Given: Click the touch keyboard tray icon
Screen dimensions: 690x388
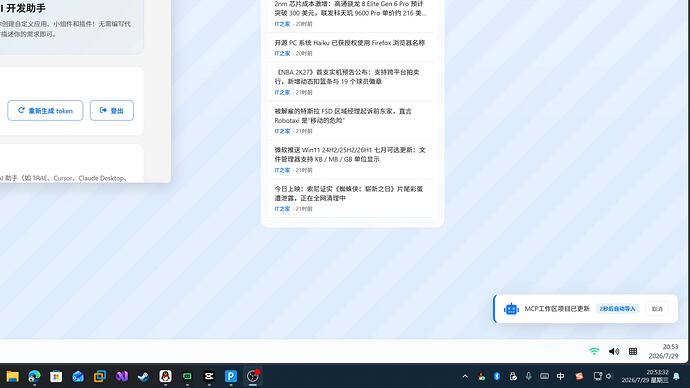Looking at the screenshot, I should pos(544,377).
